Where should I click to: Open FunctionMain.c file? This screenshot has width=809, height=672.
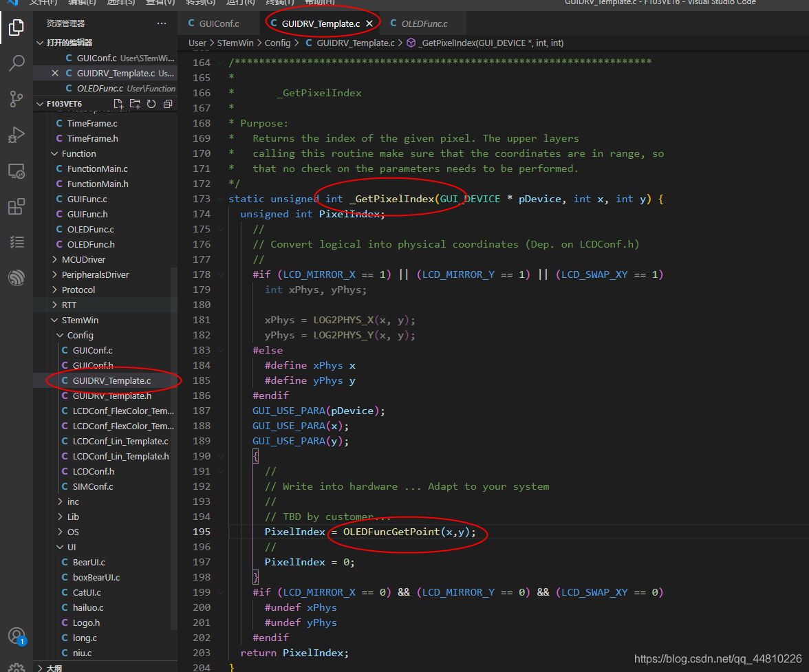pos(98,169)
